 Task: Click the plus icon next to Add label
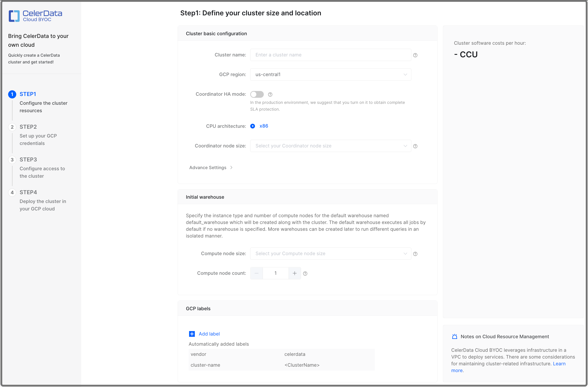(192, 334)
